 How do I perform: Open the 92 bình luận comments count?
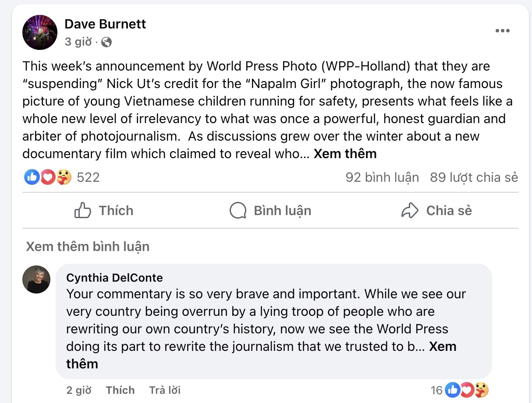tap(382, 177)
